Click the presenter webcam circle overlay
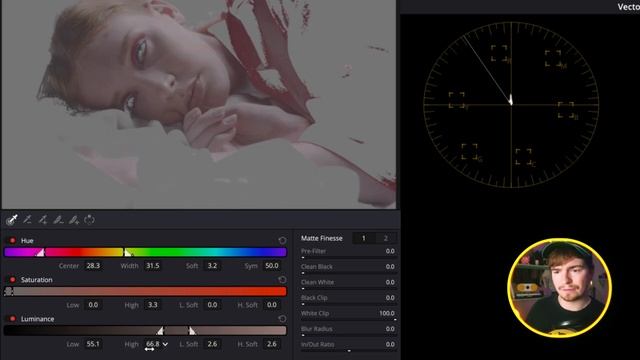Image resolution: width=640 pixels, height=360 pixels. (x=559, y=288)
